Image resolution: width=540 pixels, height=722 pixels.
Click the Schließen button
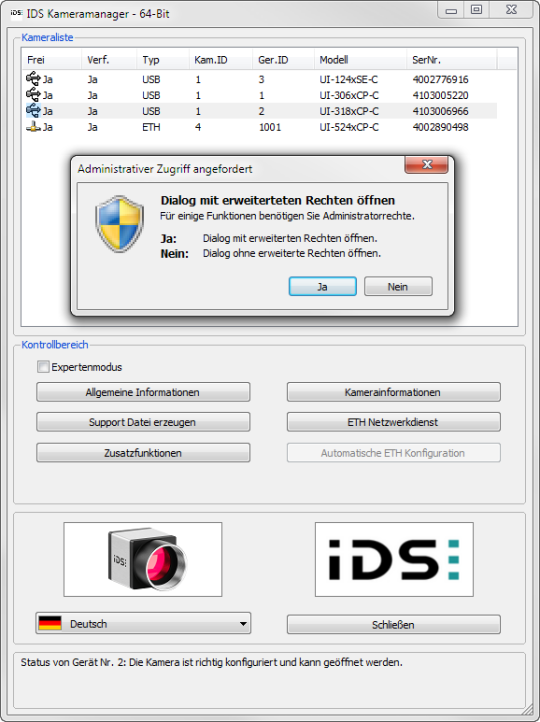(x=394, y=625)
